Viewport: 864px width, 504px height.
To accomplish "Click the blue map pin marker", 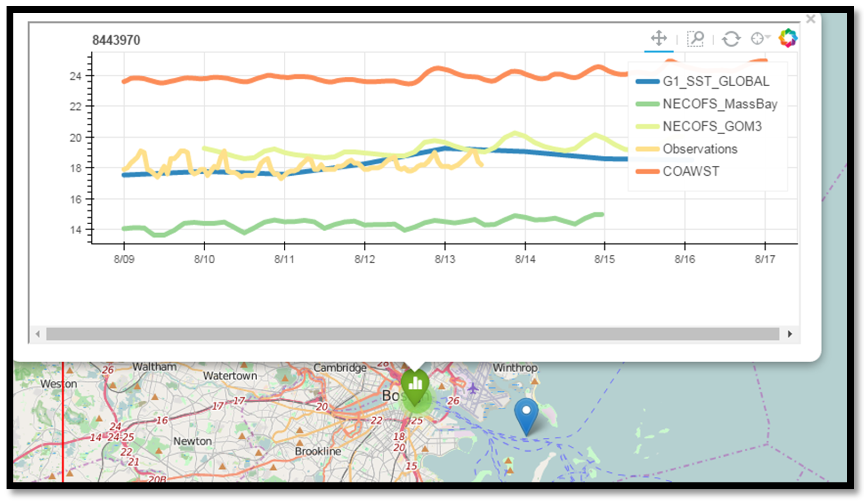I will (x=526, y=413).
